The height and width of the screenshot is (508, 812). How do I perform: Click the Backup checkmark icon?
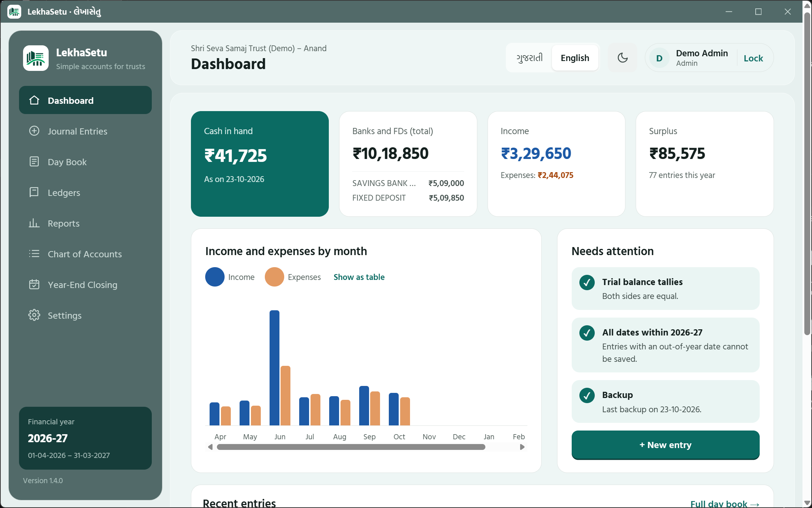587,395
